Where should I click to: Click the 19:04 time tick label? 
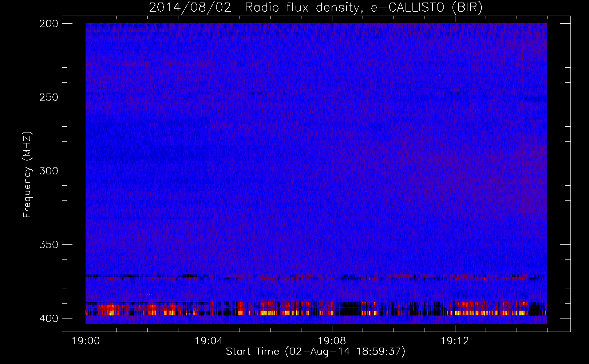tap(209, 341)
